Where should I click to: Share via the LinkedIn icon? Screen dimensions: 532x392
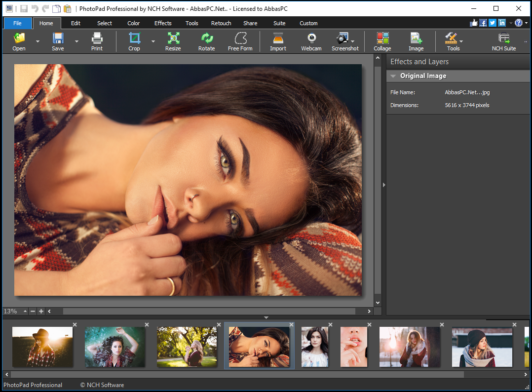click(x=502, y=23)
